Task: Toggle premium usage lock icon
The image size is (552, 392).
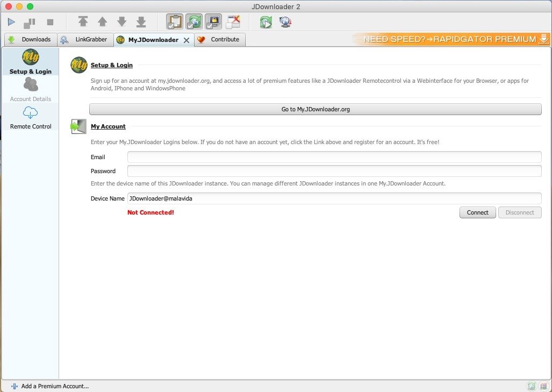Action: [213, 22]
